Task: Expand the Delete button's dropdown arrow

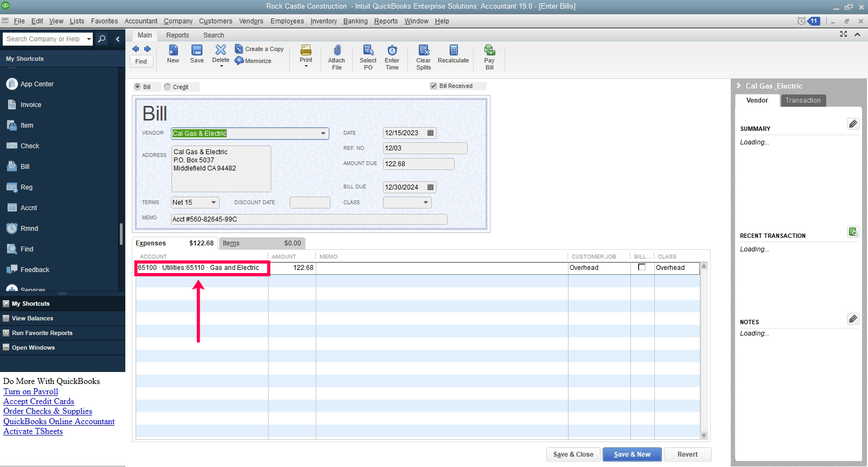Action: [x=221, y=66]
